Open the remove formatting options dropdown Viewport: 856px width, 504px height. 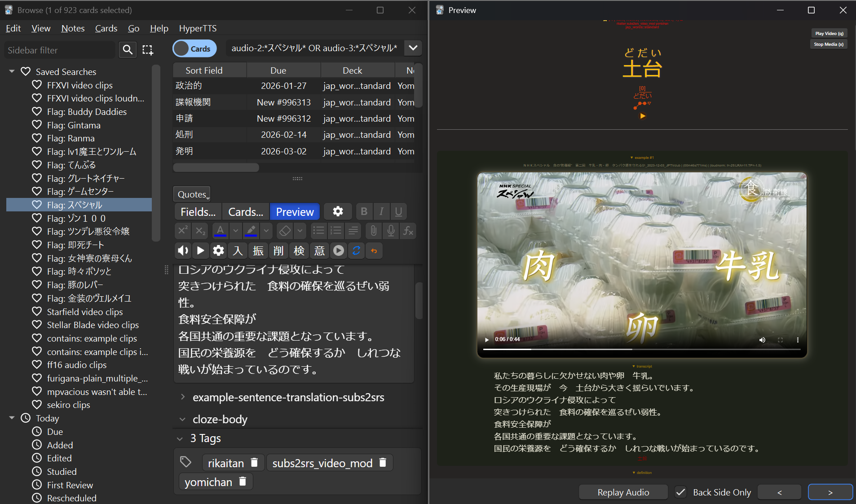point(300,231)
